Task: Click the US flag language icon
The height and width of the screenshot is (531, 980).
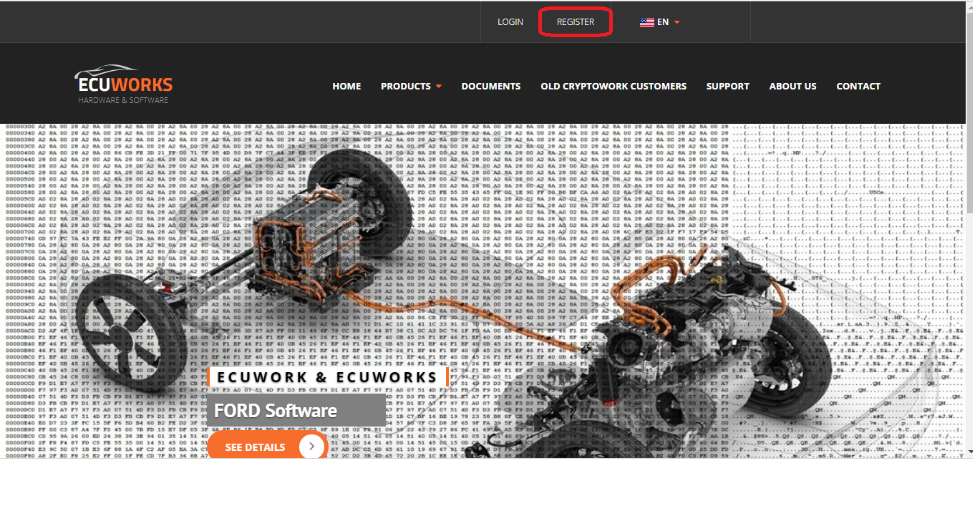Action: (647, 22)
